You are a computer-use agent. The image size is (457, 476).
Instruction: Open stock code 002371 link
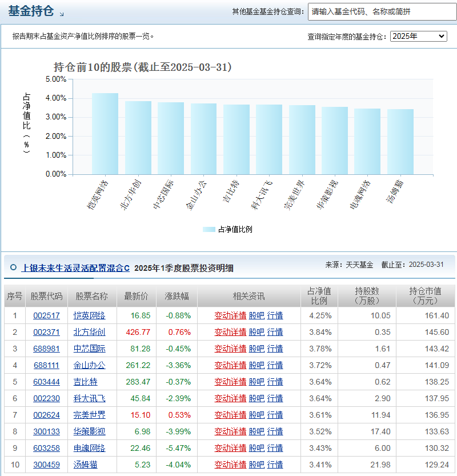pyautogui.click(x=46, y=332)
